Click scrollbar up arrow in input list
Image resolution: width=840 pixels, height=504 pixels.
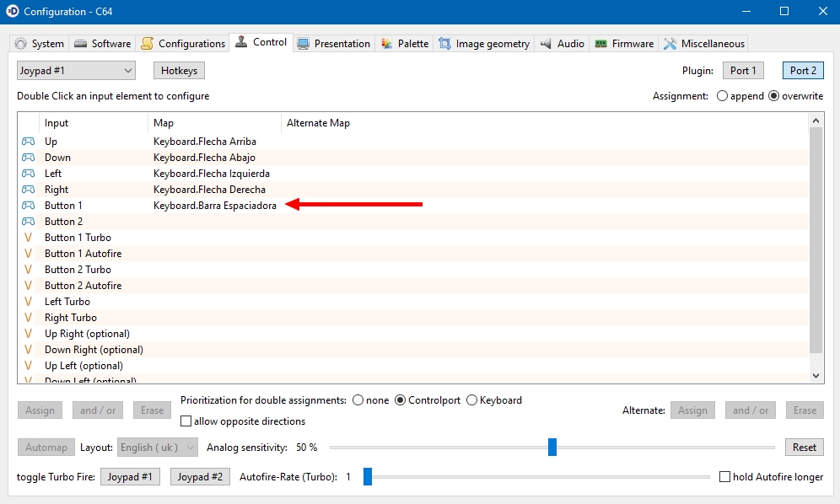[816, 121]
